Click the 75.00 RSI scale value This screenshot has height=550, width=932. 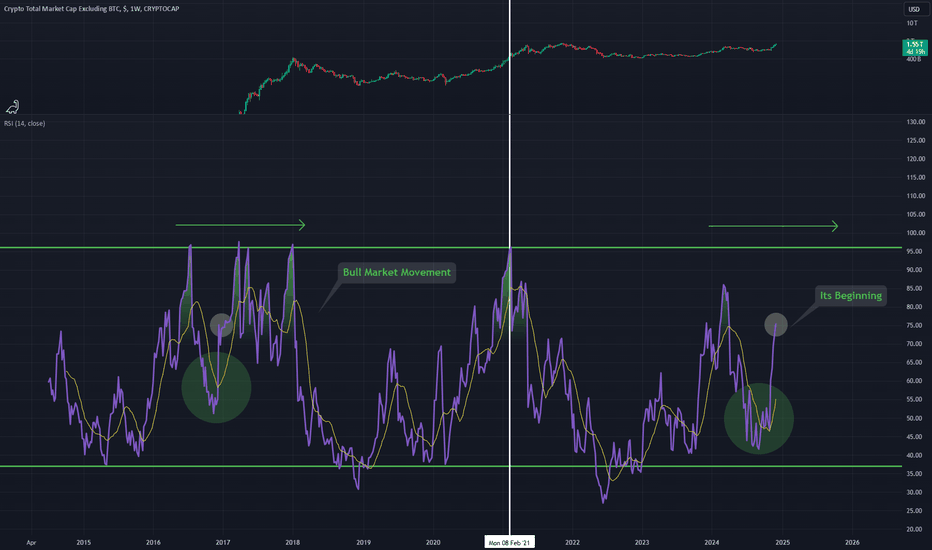(915, 325)
